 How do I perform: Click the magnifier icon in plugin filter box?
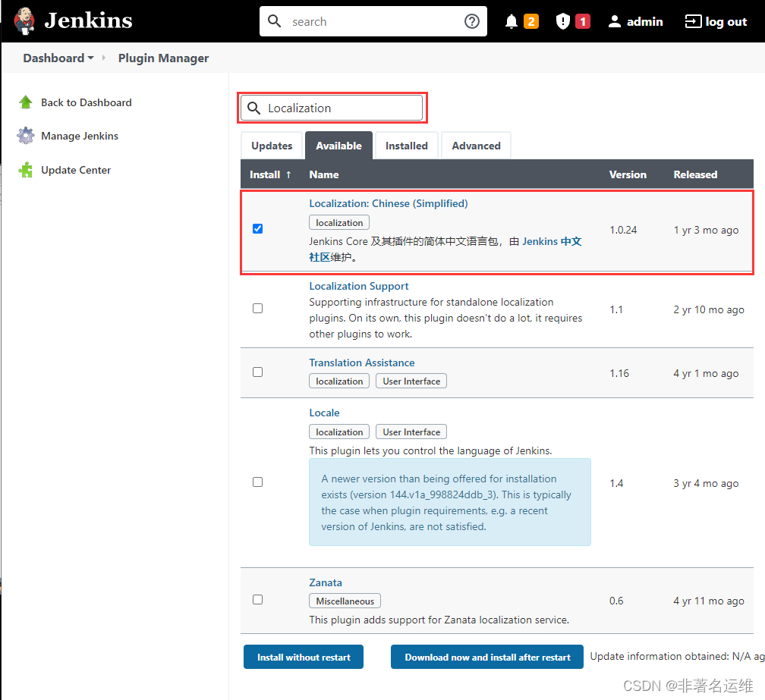[253, 108]
